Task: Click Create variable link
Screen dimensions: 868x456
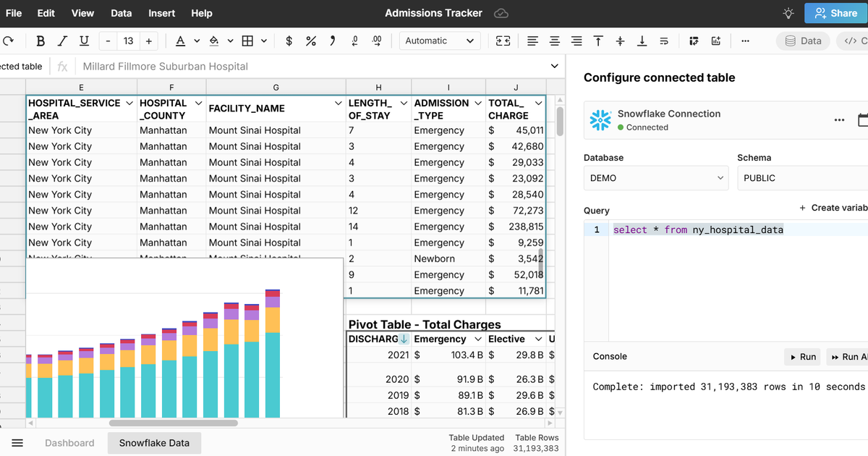Action: tap(833, 208)
